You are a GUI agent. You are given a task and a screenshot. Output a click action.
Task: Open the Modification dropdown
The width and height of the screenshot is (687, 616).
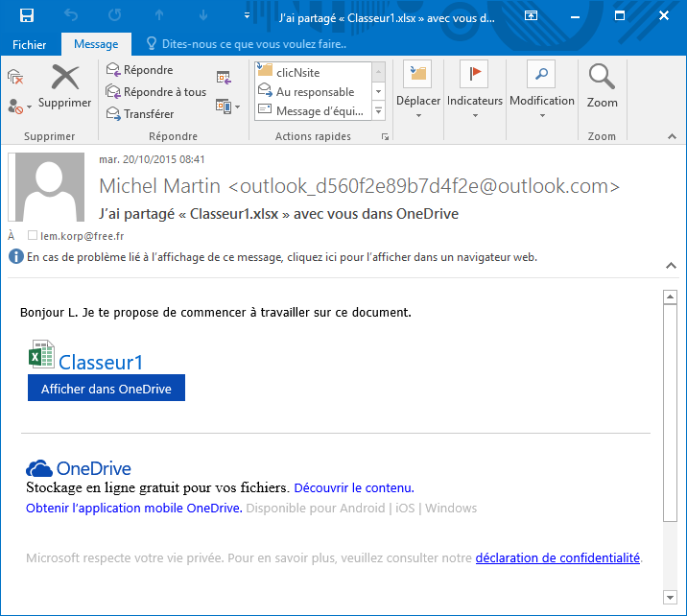coord(541,91)
